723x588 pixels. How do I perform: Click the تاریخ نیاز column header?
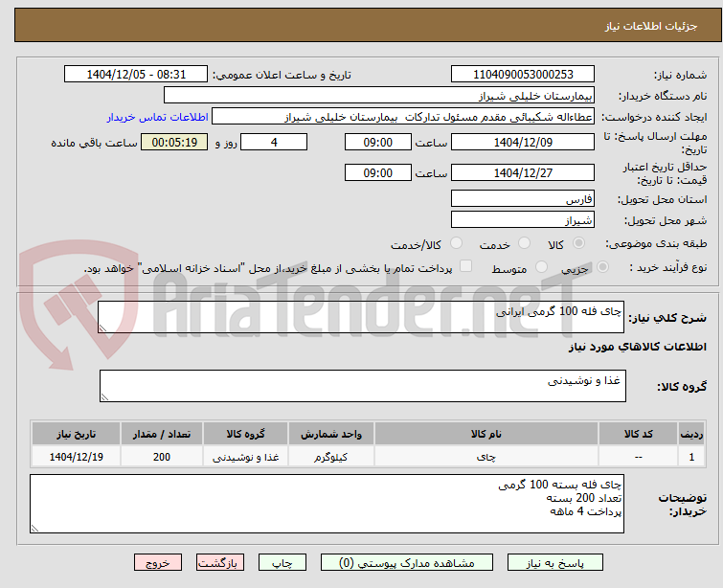(x=76, y=434)
